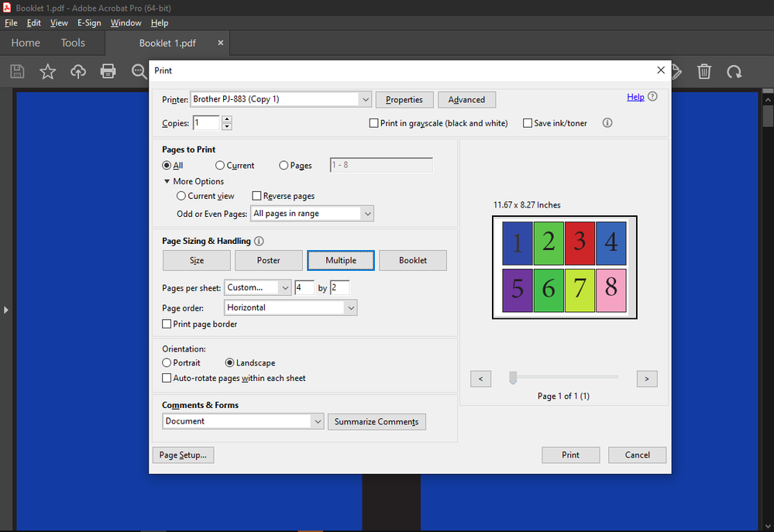Viewport: 774px width, 532px height.
Task: Check Print page border option
Action: click(167, 324)
